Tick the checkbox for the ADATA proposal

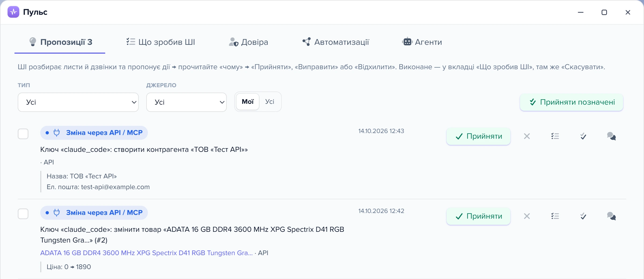tap(23, 214)
